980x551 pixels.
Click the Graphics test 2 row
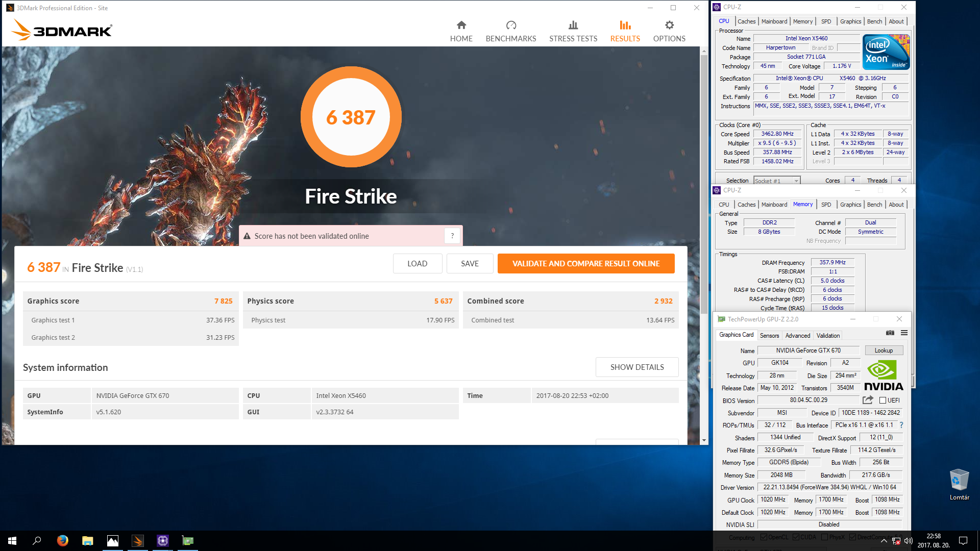pos(131,337)
